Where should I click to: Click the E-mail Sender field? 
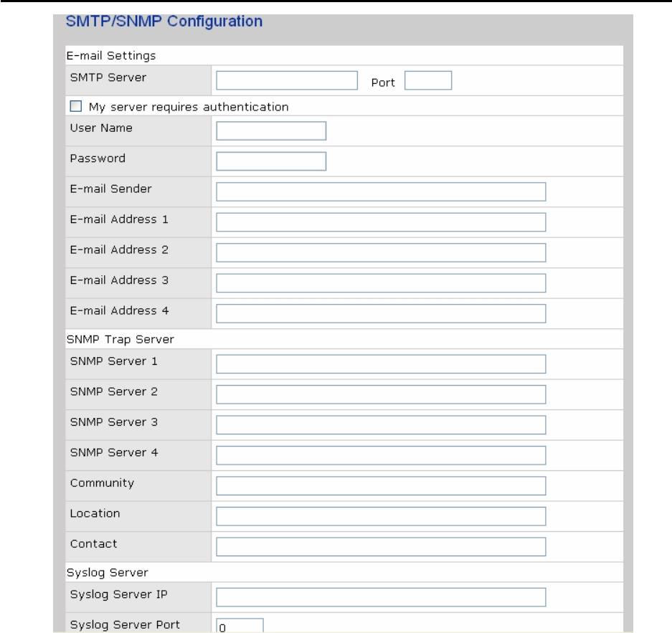[x=381, y=192]
